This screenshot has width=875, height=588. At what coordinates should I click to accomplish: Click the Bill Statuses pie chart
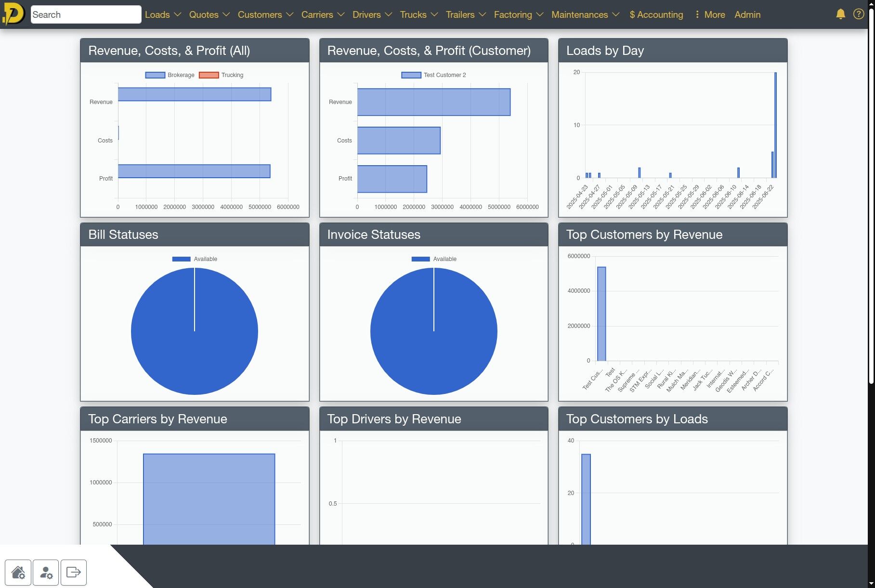coord(195,331)
